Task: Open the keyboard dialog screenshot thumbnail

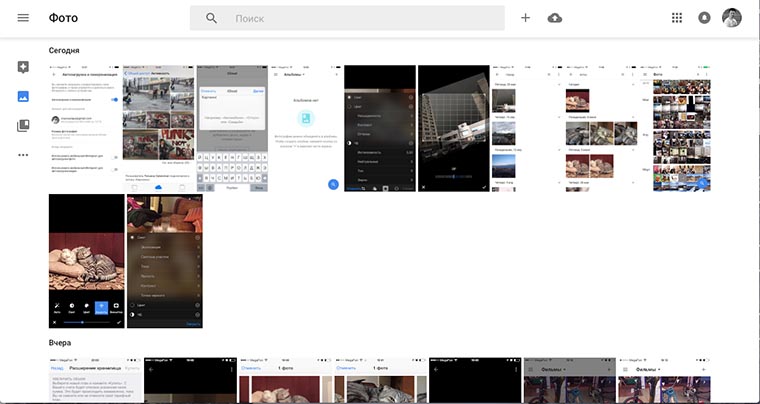Action: click(x=232, y=127)
